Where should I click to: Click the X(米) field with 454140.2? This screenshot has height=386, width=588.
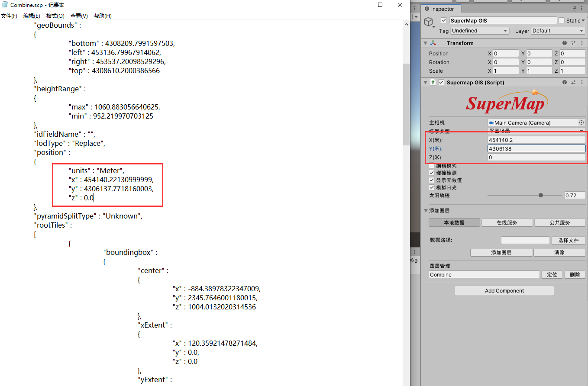(x=536, y=140)
